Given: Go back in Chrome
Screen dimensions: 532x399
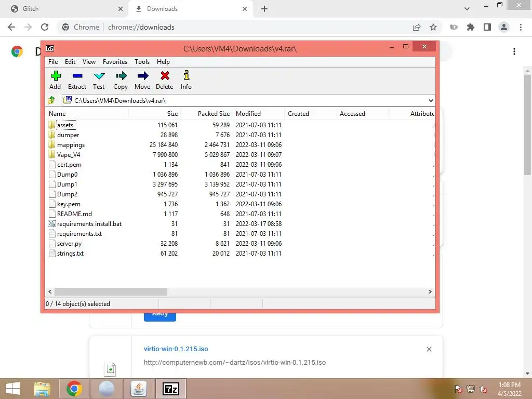Looking at the screenshot, I should tap(11, 27).
